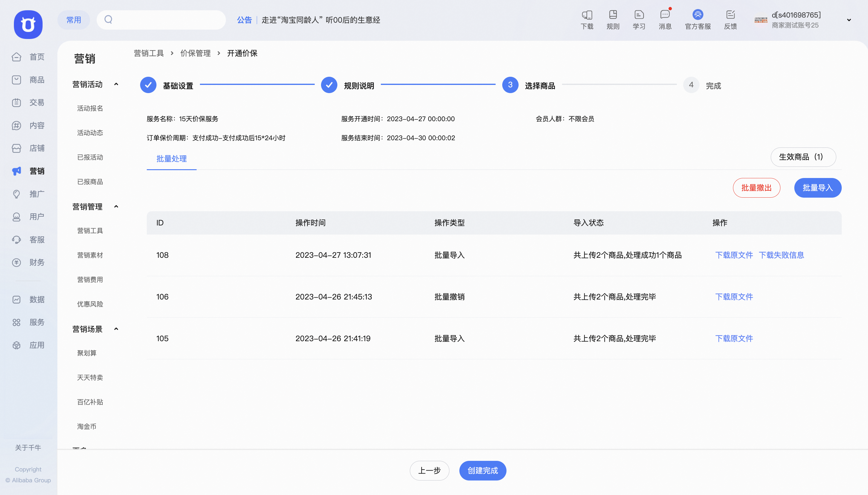868x495 pixels.
Task: Open 活动动态 menu item
Action: point(90,133)
